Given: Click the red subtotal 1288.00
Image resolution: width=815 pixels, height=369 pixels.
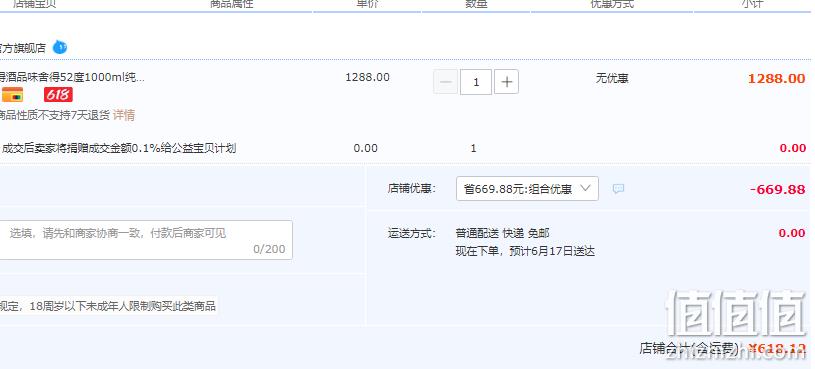Looking at the screenshot, I should click(x=777, y=78).
